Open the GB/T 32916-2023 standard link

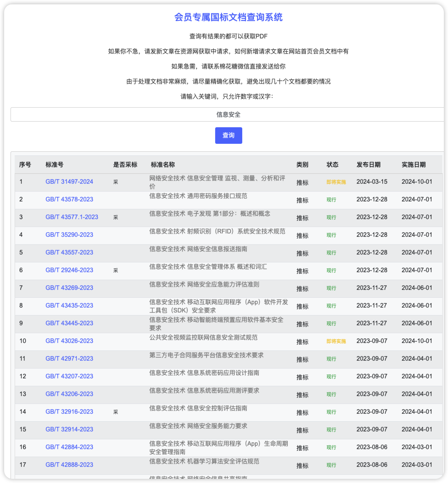pos(69,411)
